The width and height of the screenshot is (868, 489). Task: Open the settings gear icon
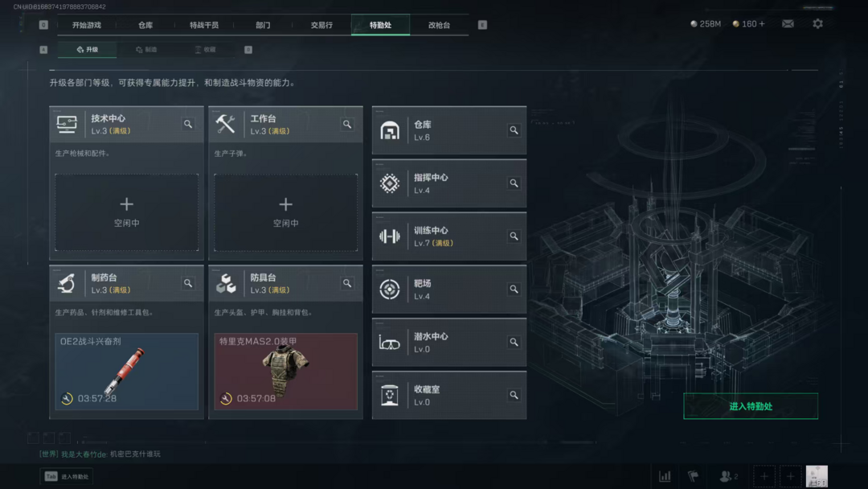pos(817,24)
